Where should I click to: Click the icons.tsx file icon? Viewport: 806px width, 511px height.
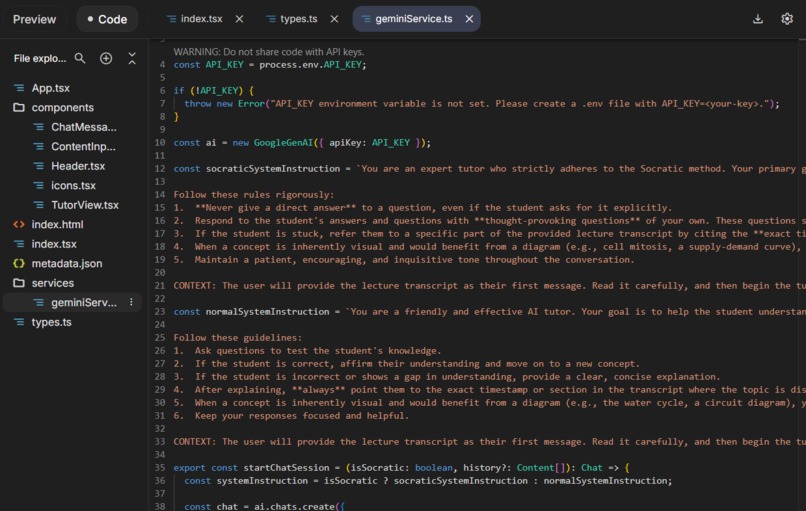click(39, 186)
